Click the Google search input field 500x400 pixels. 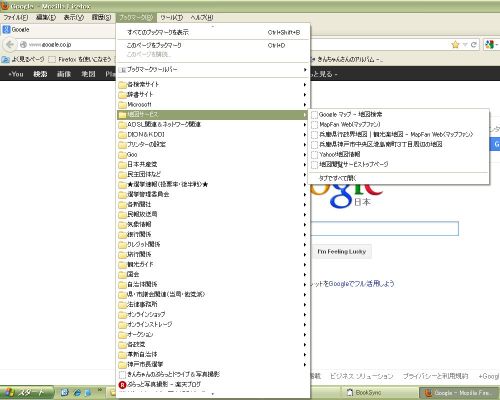coord(385,229)
